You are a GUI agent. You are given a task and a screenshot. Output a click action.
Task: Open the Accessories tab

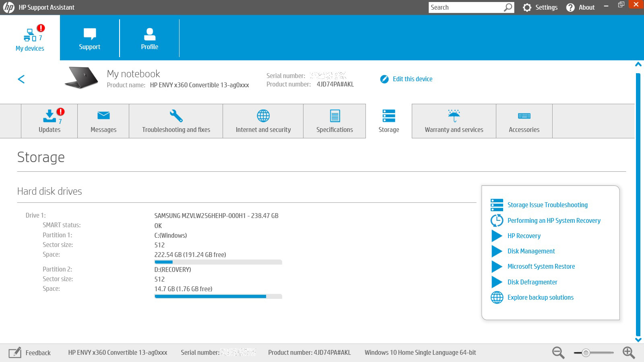pyautogui.click(x=524, y=121)
